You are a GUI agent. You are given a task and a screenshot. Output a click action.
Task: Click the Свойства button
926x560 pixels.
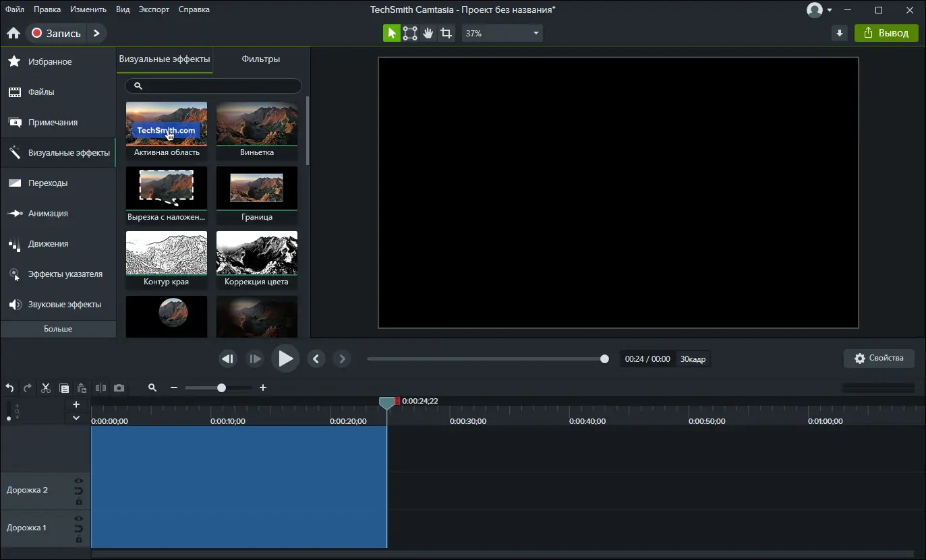pos(878,359)
